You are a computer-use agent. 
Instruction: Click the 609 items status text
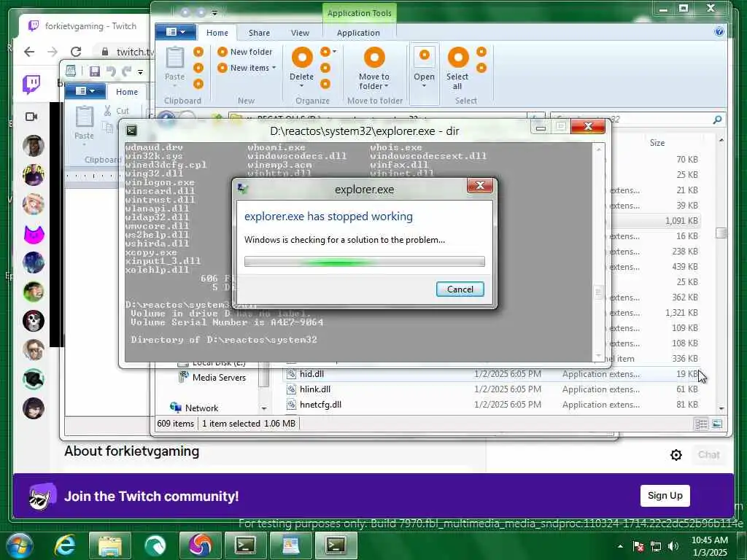(x=175, y=424)
